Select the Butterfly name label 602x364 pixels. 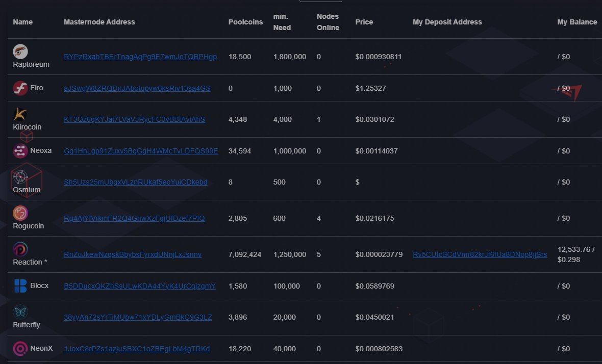point(27,325)
